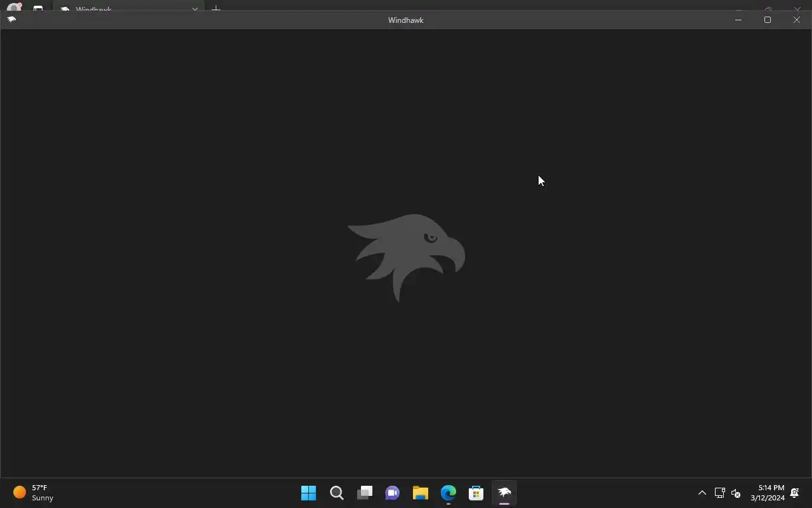Open the Windows Start menu
This screenshot has width=812, height=508.
coord(309,493)
